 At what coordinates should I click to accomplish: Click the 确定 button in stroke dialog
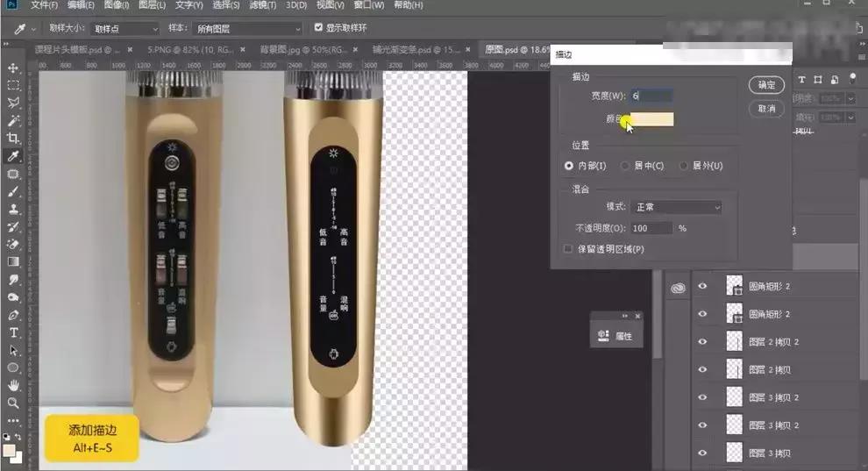coord(766,85)
